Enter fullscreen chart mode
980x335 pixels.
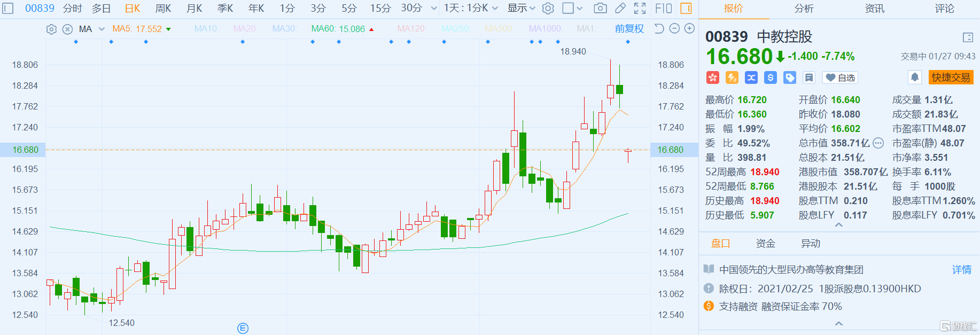[x=640, y=8]
